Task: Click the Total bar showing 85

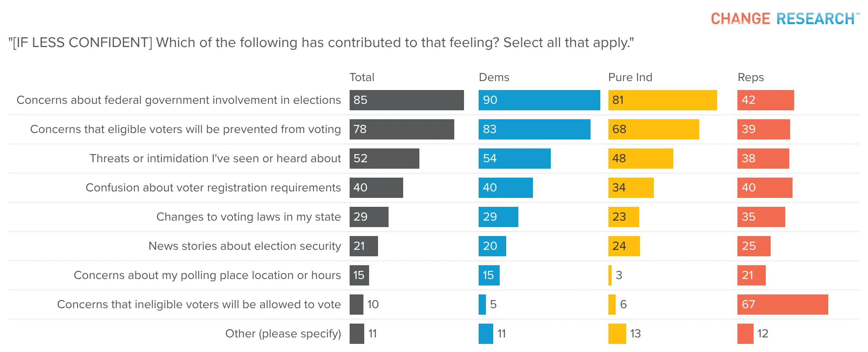Action: tap(407, 100)
